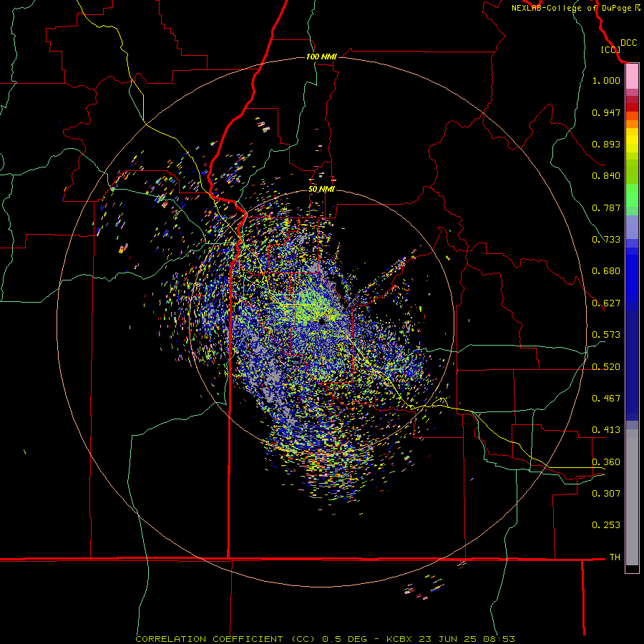Click the 0.253 color scale label
Screen dimensions: 644x644
click(x=606, y=525)
